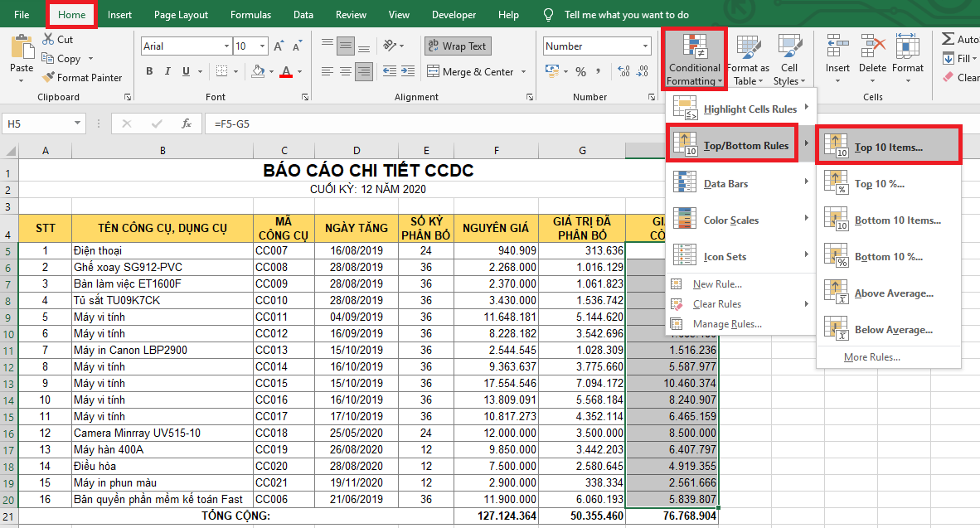Click the Percent Style icon
The width and height of the screenshot is (980, 528).
coord(580,72)
